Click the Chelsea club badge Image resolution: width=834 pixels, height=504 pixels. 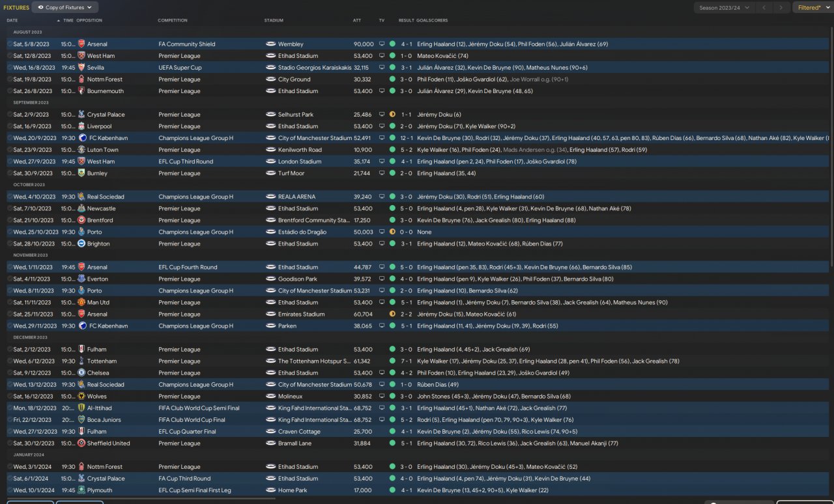pos(81,372)
